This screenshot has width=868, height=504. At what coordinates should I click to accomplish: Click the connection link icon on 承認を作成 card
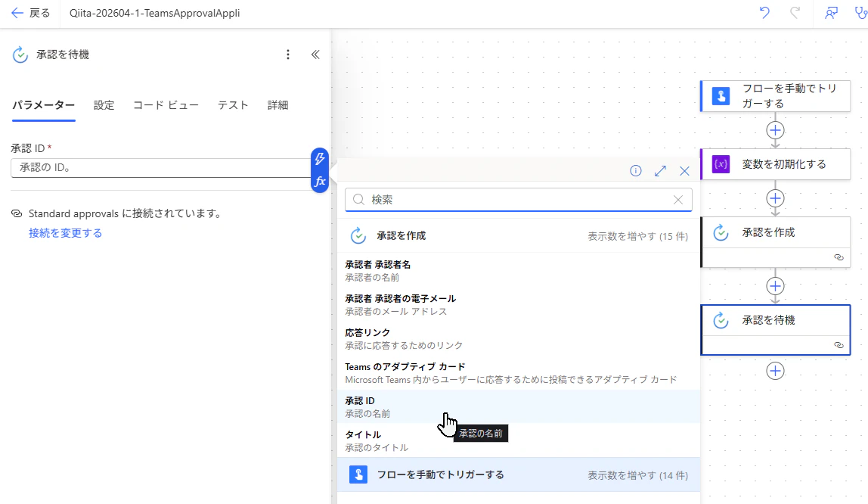839,257
